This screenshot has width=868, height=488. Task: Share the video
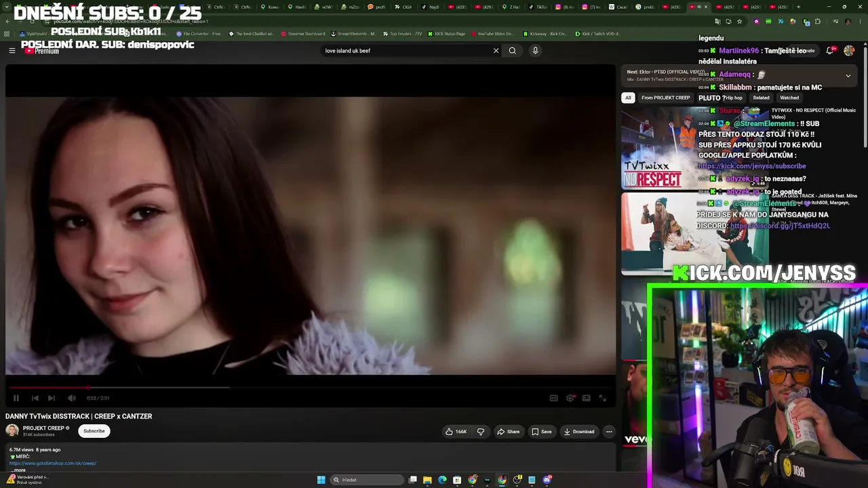508,432
